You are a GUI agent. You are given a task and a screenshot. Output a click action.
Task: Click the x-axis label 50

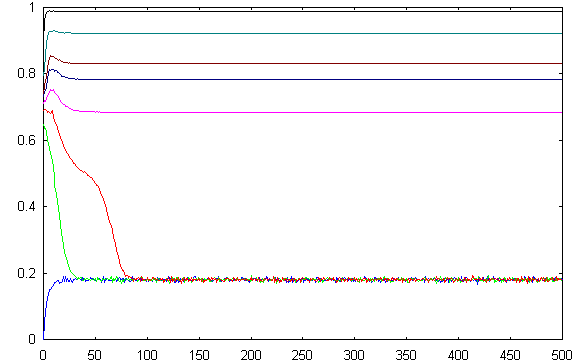tap(95, 355)
